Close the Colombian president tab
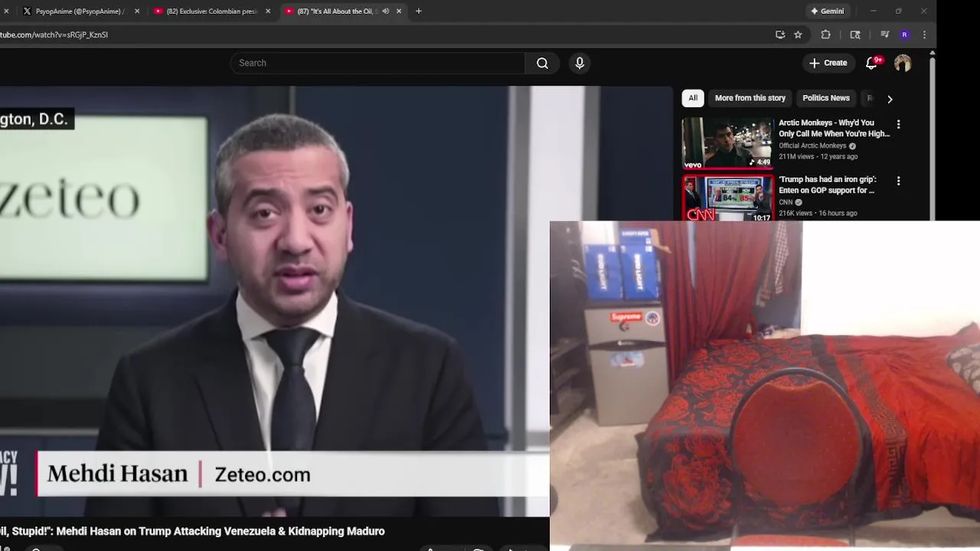 [x=268, y=11]
